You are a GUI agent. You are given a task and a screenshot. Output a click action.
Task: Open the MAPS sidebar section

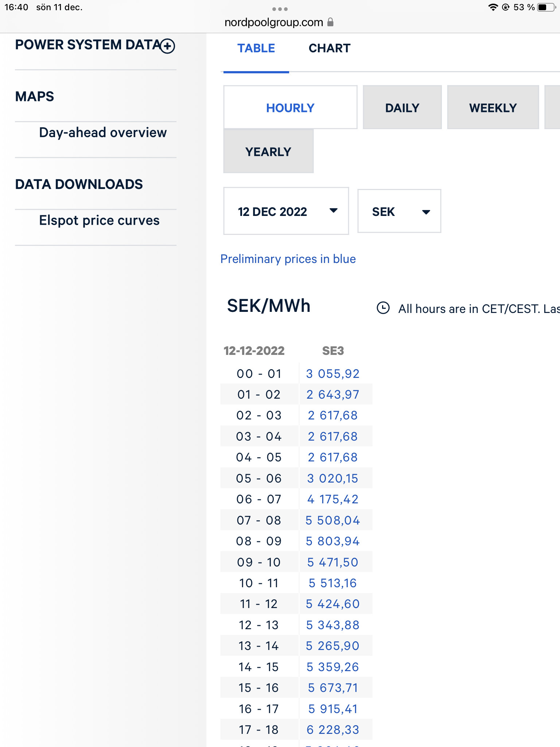click(35, 97)
